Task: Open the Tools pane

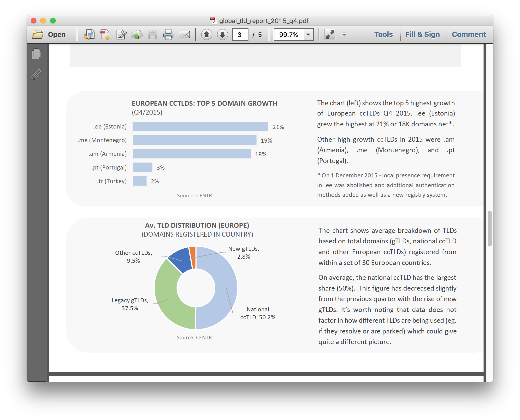Action: coord(384,35)
